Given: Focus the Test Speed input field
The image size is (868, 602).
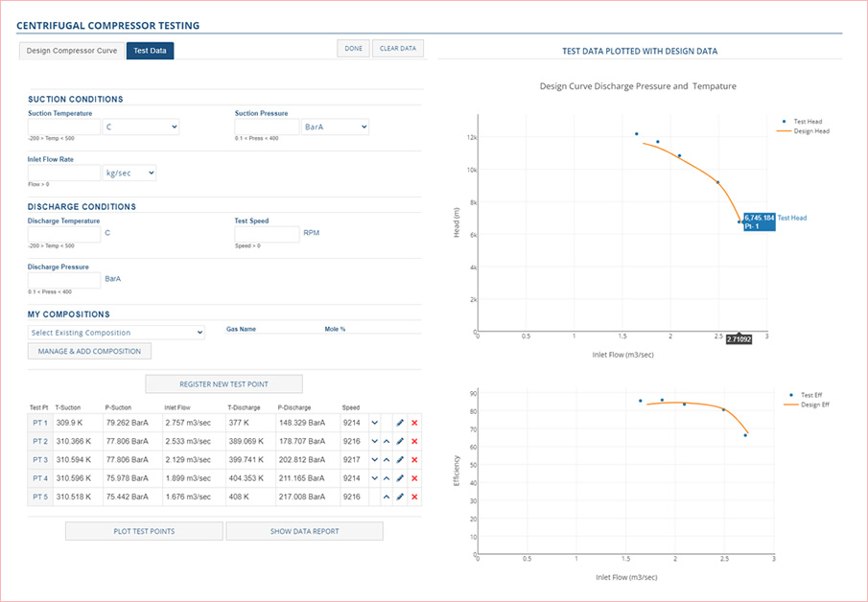Looking at the screenshot, I should coord(267,234).
